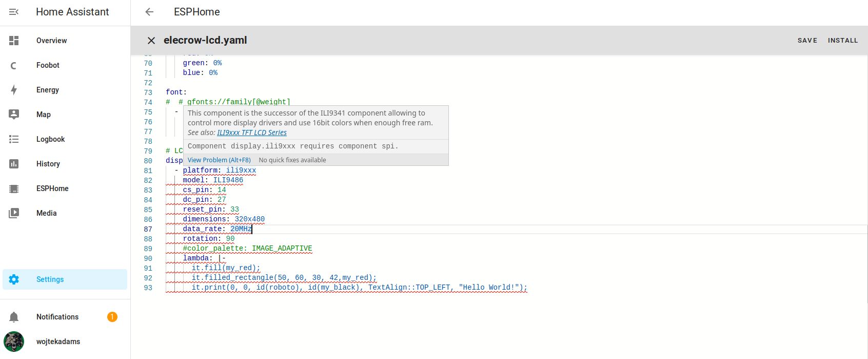This screenshot has height=359, width=868.
Task: Click the SAVE button
Action: pos(807,41)
